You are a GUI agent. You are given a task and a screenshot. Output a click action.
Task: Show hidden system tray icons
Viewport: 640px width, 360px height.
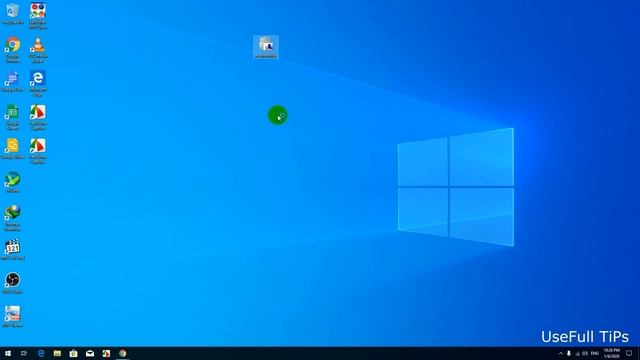coord(560,353)
